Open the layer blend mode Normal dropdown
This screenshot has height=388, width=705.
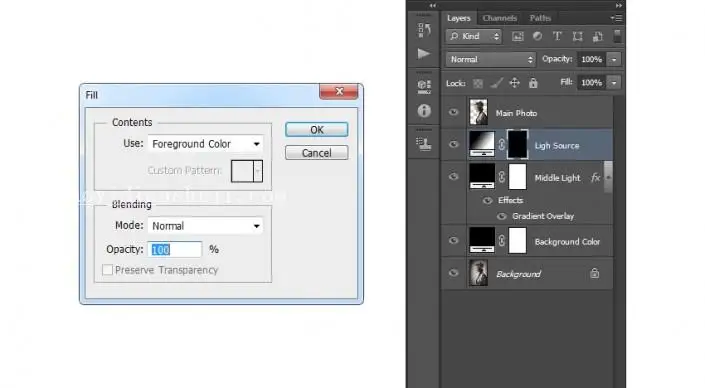tap(491, 59)
